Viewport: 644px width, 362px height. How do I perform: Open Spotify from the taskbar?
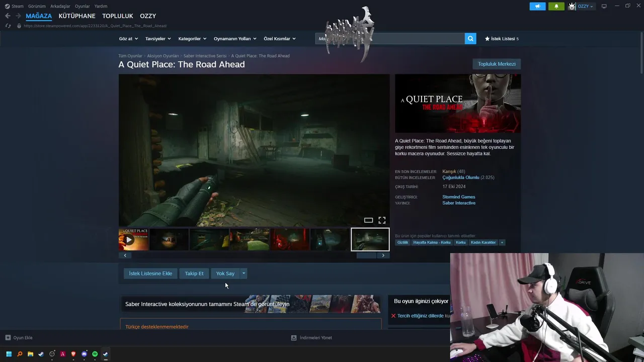click(x=95, y=354)
